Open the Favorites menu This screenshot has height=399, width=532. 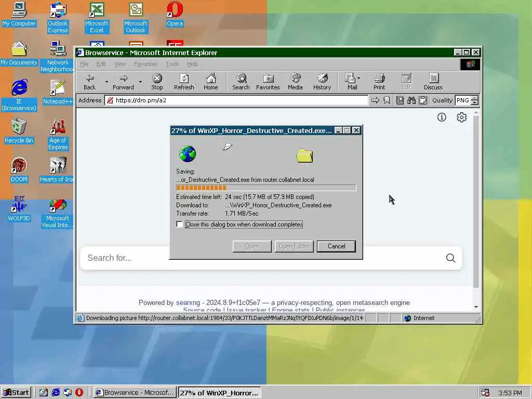click(145, 64)
